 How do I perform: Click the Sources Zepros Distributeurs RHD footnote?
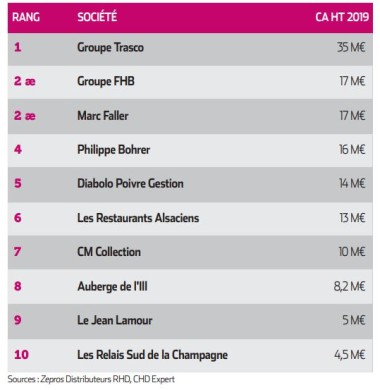(91, 379)
